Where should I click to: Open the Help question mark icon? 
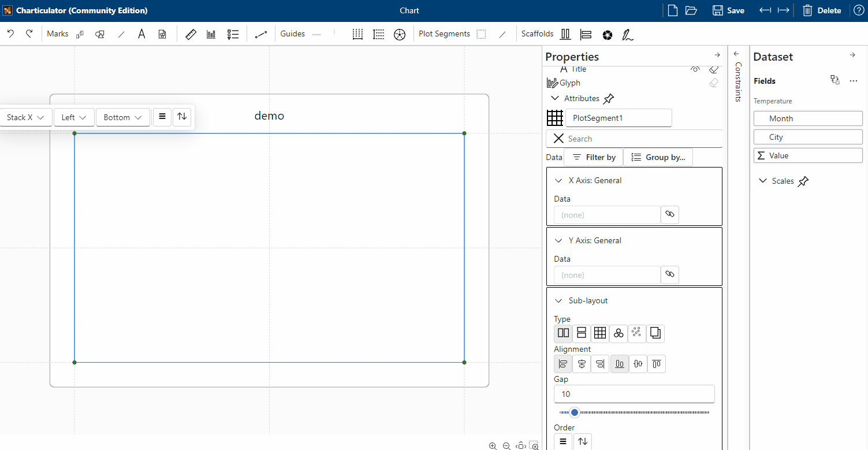pyautogui.click(x=859, y=10)
